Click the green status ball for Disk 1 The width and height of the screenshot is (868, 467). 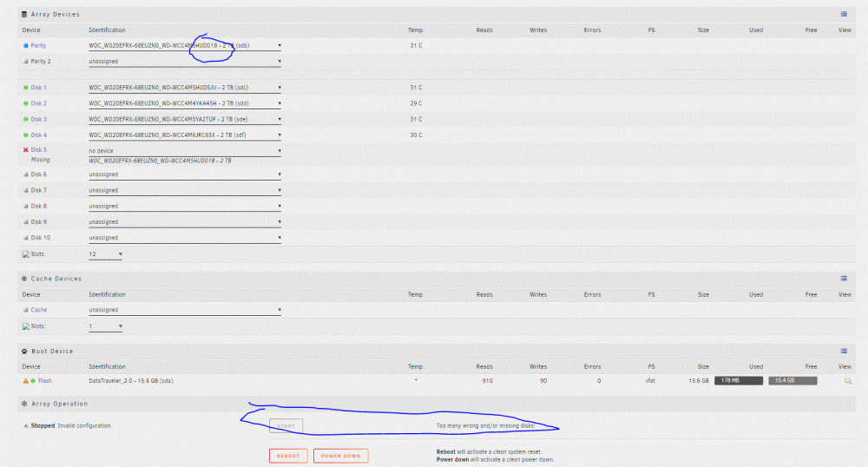[x=25, y=88]
